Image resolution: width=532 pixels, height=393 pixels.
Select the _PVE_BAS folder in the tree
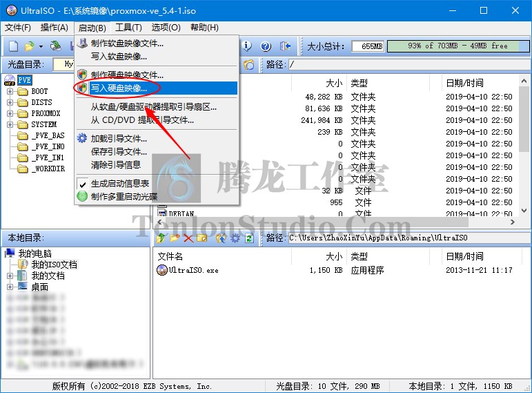[x=48, y=135]
